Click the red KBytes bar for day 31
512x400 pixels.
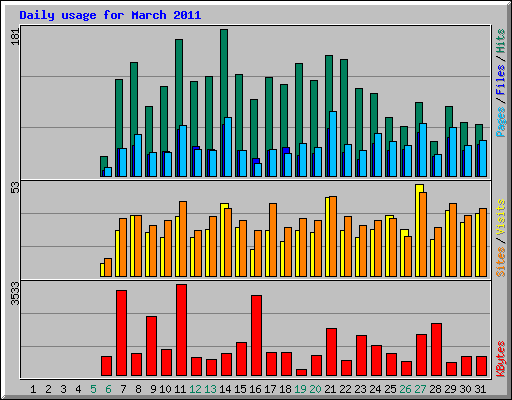pyautogui.click(x=482, y=366)
